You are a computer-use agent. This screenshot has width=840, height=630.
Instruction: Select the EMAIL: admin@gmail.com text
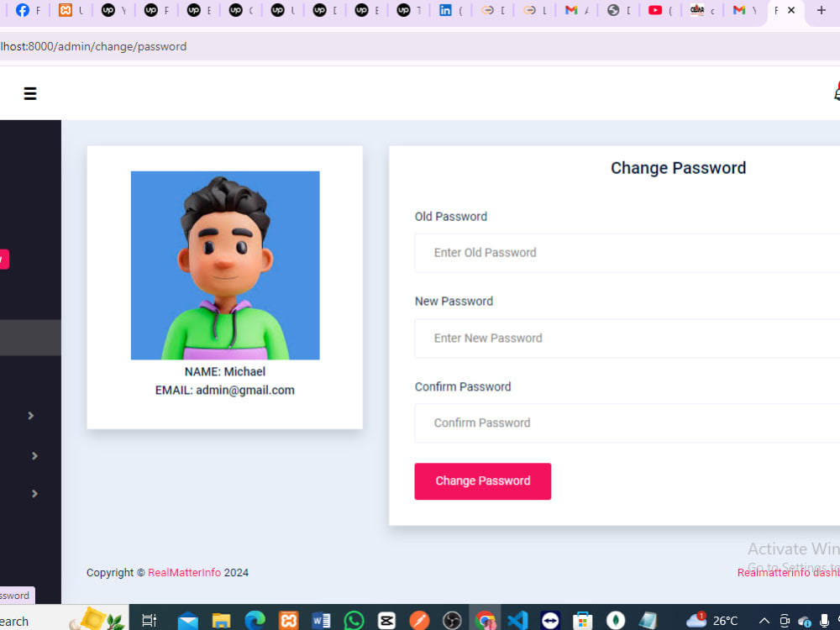225,391
